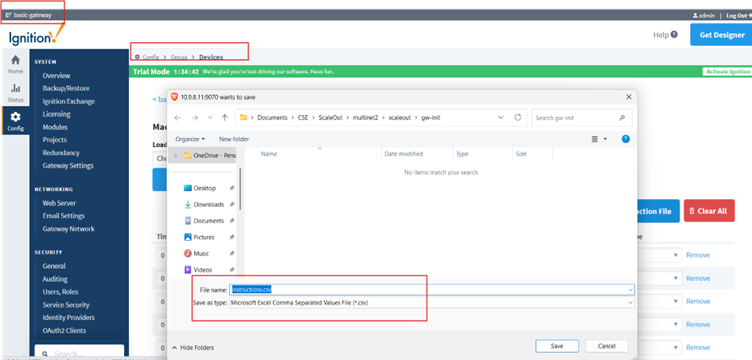Select the Config gear icon

(x=15, y=116)
